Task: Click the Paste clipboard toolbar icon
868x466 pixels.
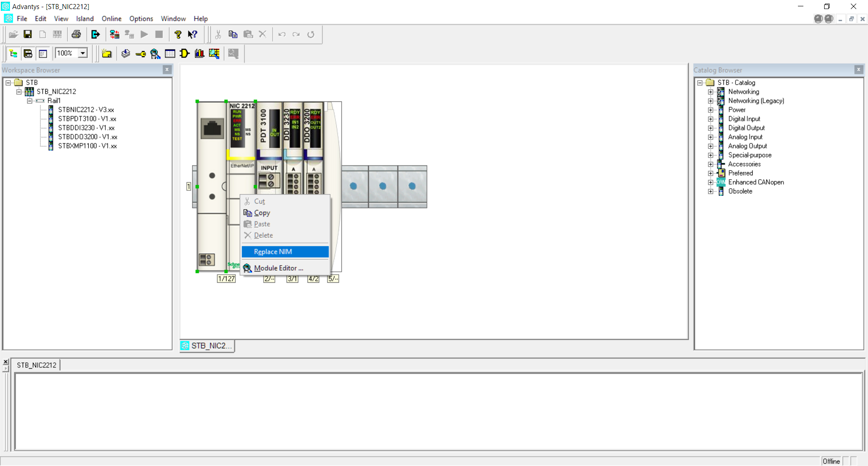Action: pos(248,34)
